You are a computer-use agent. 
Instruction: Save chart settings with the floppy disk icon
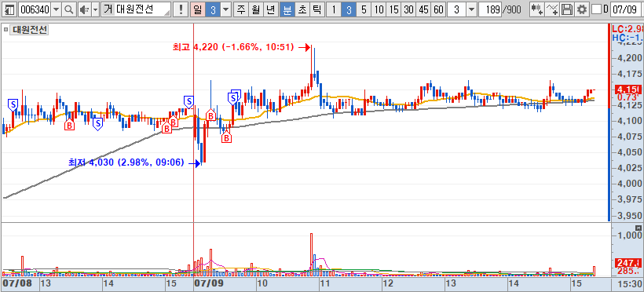coord(567,9)
